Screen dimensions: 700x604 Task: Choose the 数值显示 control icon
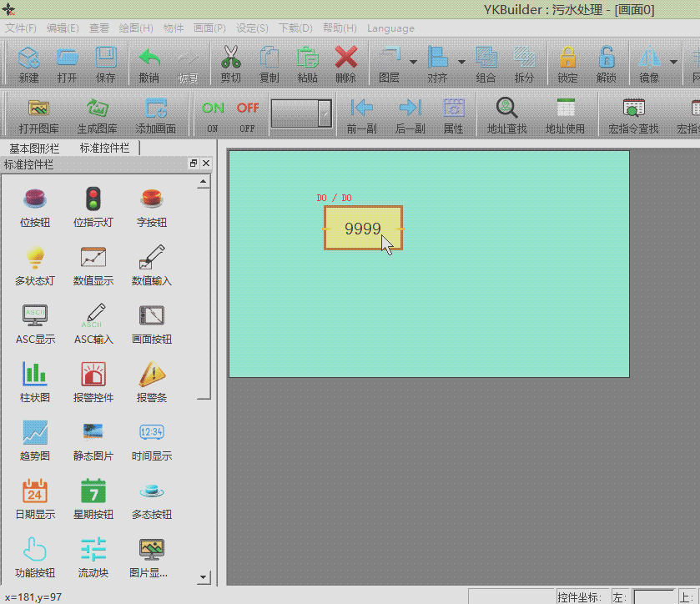coord(93,265)
